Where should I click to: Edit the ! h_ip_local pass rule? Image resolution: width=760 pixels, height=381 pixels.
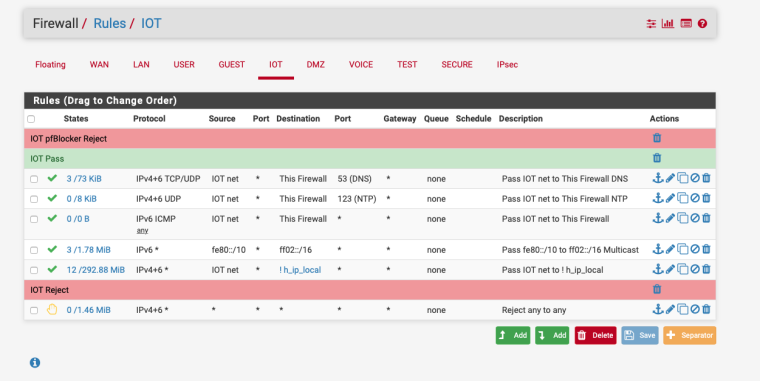[670, 269]
